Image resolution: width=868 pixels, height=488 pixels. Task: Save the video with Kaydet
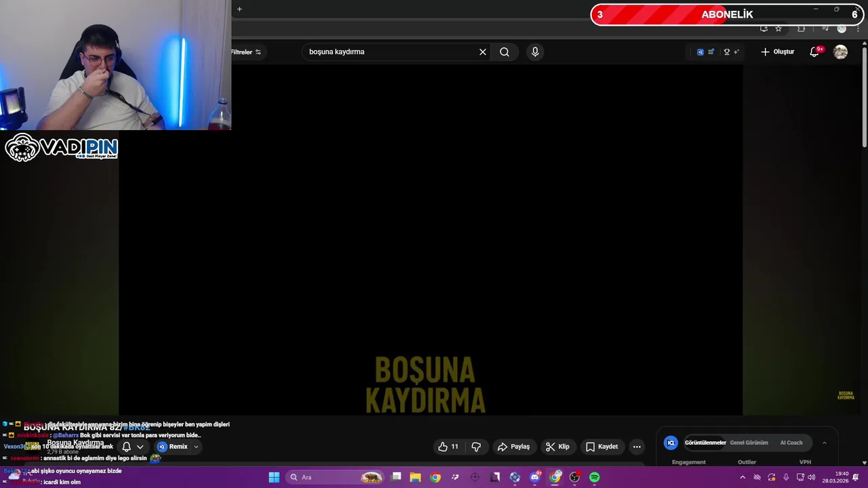601,447
